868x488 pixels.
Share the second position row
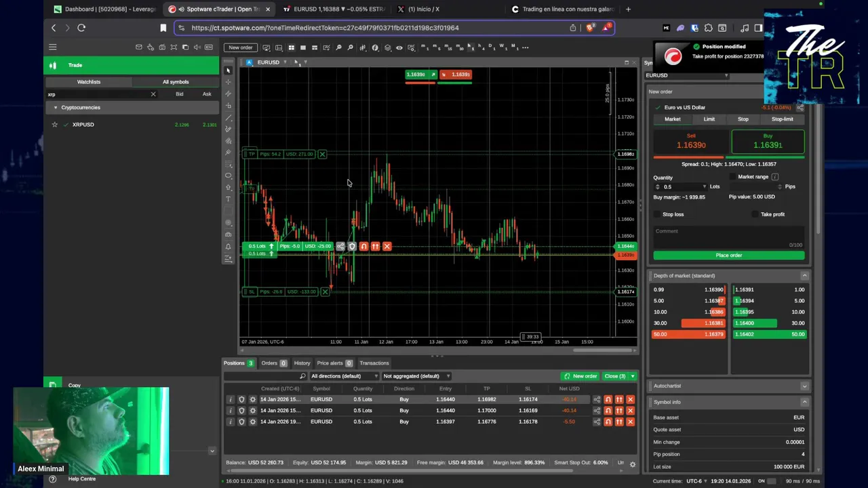[597, 411]
